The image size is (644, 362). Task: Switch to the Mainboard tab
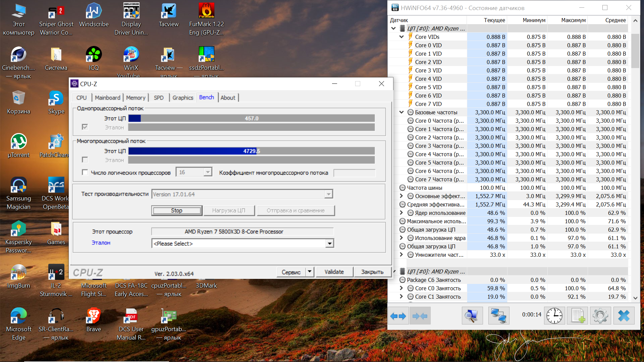107,98
